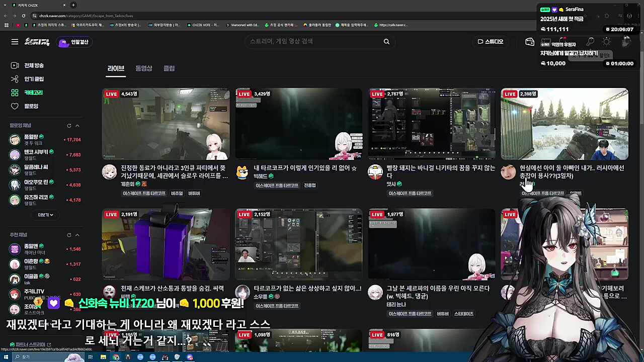The height and width of the screenshot is (362, 644).
Task: Click the Windows taskbar search box
Action: click(49, 357)
